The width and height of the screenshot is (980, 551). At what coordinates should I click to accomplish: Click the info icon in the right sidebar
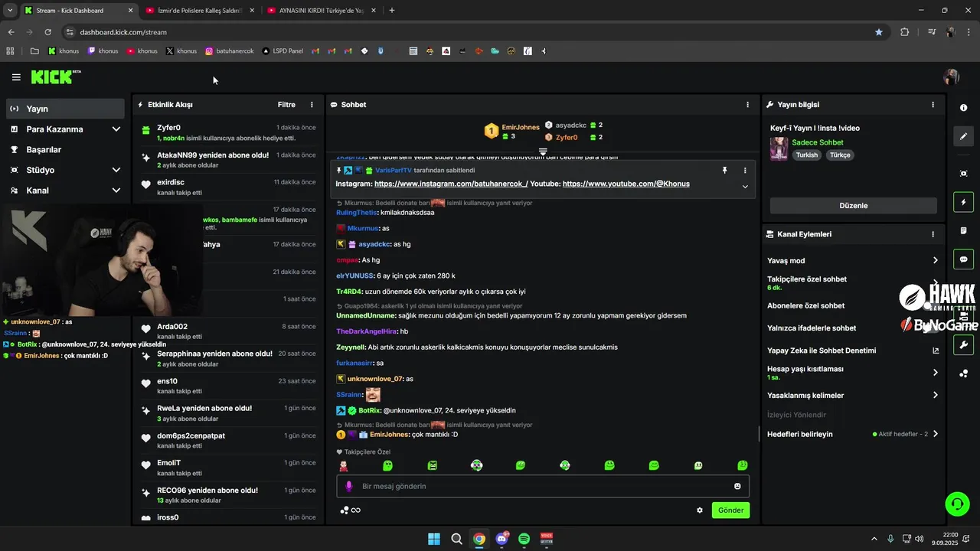click(x=964, y=108)
